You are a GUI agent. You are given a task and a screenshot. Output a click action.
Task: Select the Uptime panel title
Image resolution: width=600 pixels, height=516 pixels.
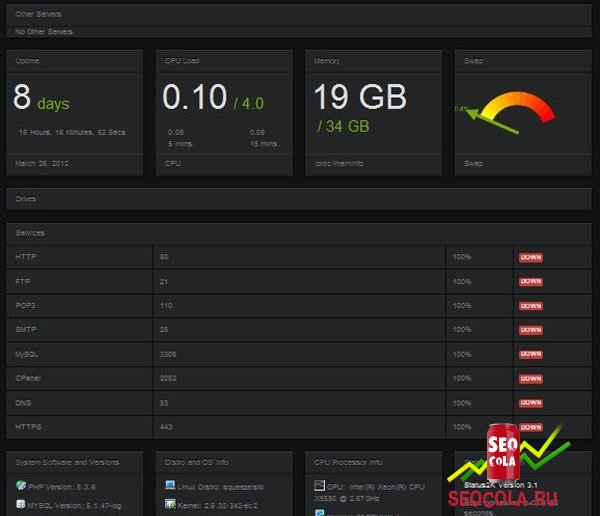tap(27, 61)
